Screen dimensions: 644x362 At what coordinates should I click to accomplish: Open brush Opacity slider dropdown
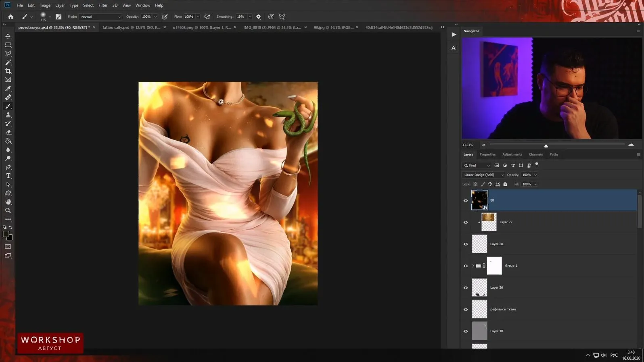155,17
